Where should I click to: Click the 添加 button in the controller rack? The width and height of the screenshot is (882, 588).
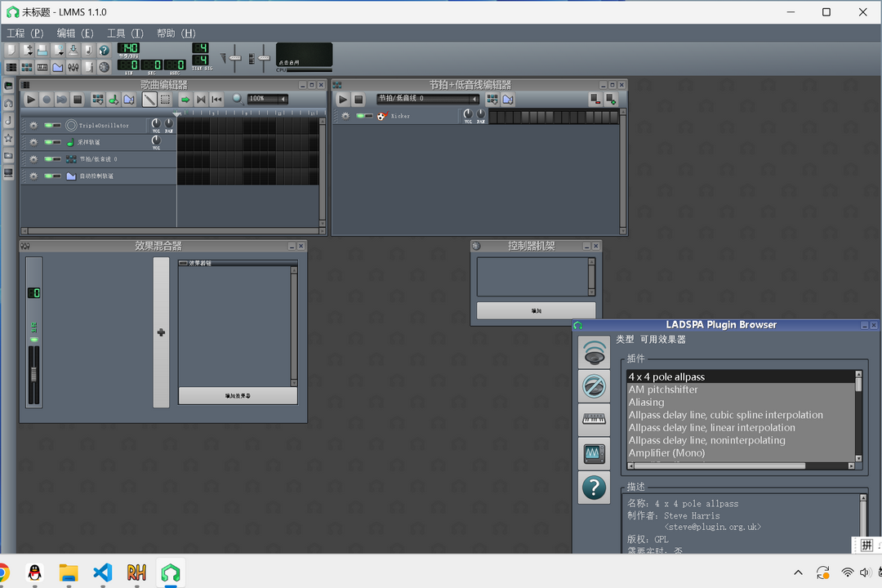pyautogui.click(x=536, y=310)
